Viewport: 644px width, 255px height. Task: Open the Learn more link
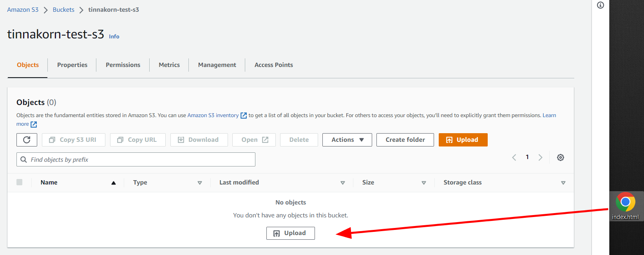pos(549,116)
